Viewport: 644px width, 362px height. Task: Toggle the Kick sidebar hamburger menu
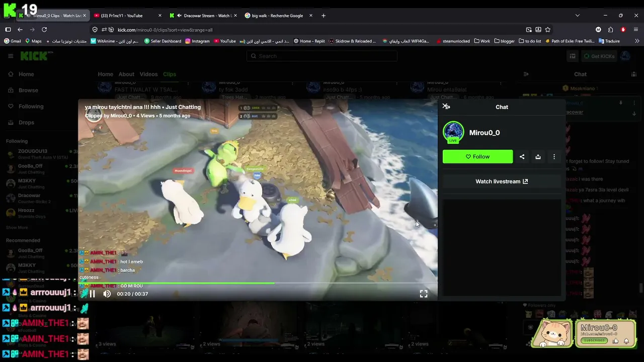point(11,56)
